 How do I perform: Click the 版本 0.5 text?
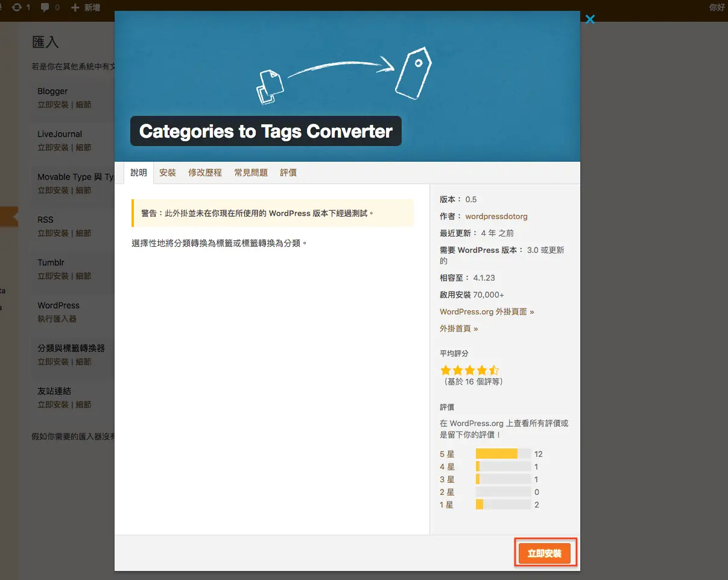[x=458, y=199]
